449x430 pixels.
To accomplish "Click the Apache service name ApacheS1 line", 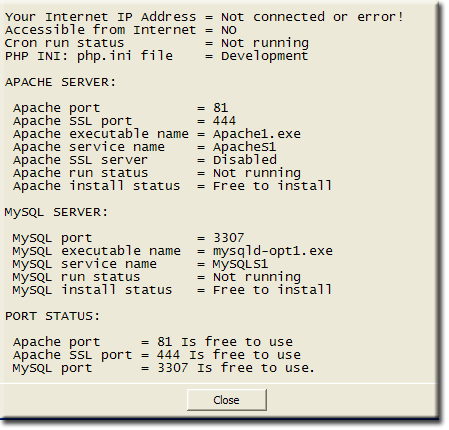I will coord(145,147).
